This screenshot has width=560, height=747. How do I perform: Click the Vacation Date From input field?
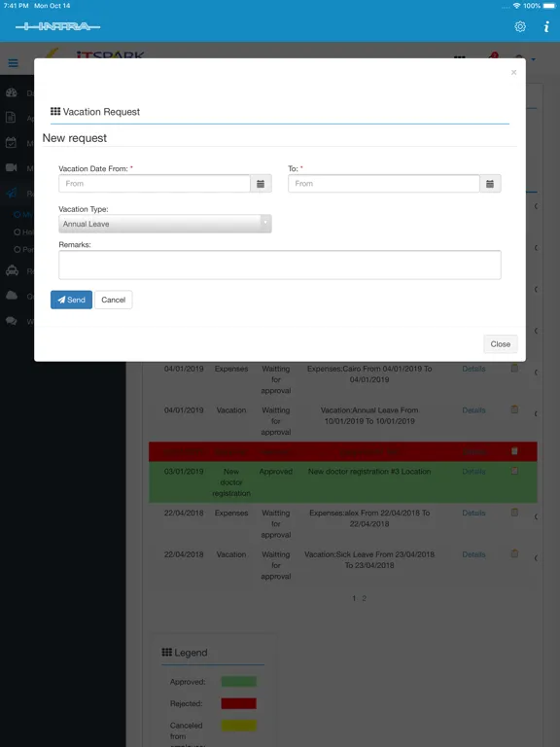pos(155,184)
